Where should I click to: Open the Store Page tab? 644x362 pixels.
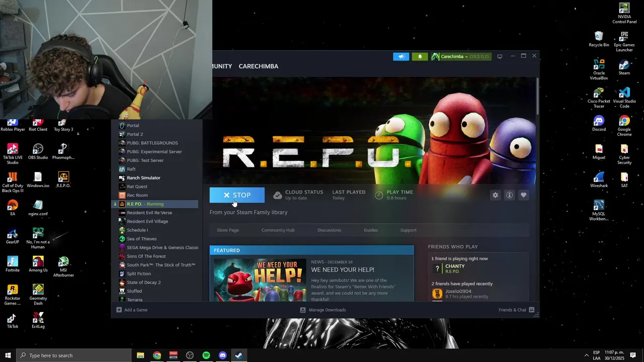pyautogui.click(x=228, y=230)
